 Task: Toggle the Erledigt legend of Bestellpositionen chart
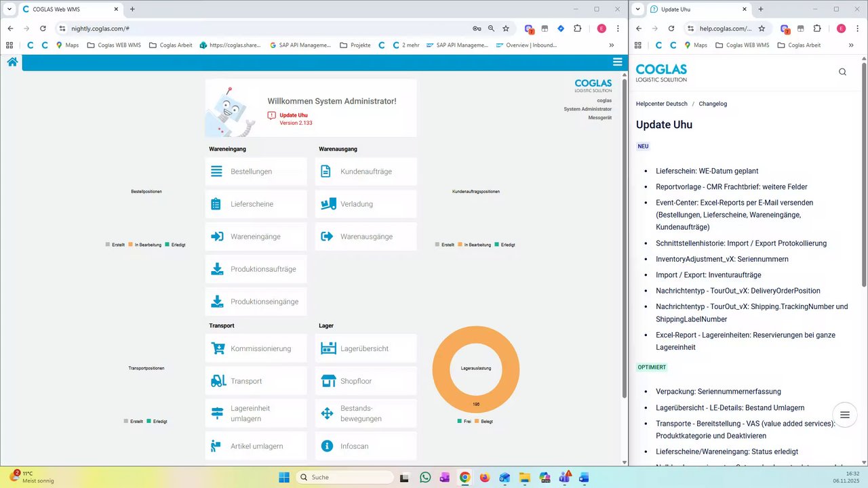175,245
